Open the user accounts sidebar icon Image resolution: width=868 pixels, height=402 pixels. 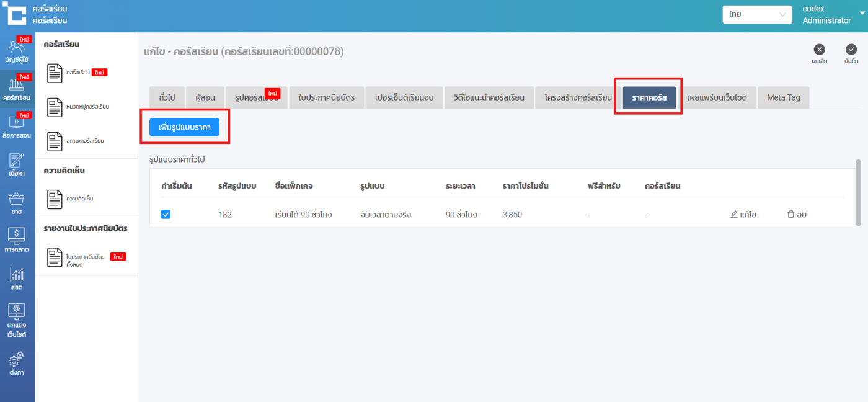(x=17, y=51)
